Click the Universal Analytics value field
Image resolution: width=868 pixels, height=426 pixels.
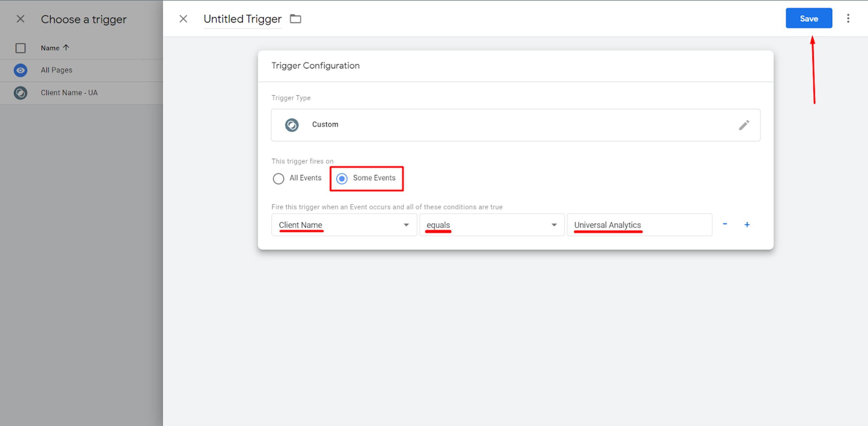pyautogui.click(x=639, y=225)
